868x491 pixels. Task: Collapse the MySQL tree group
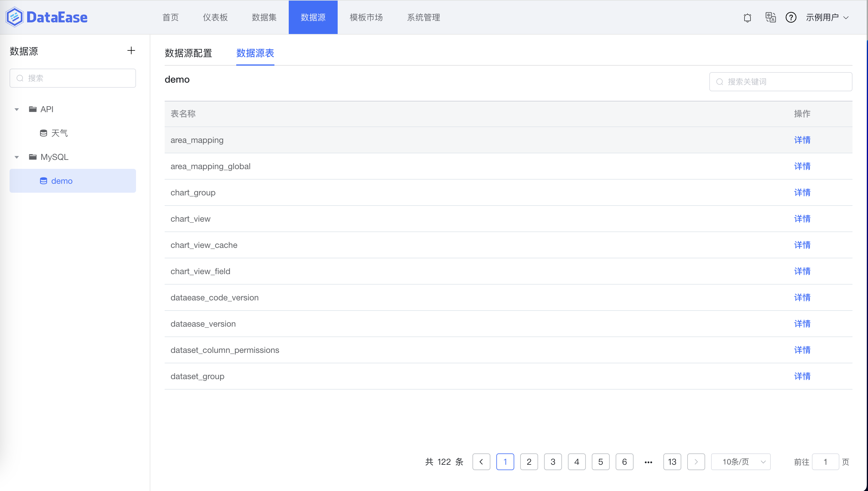click(x=16, y=157)
